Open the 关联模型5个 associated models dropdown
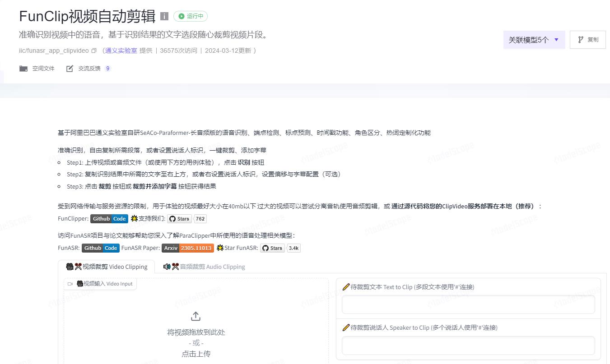Viewport: 610px width, 364px height. pyautogui.click(x=534, y=40)
